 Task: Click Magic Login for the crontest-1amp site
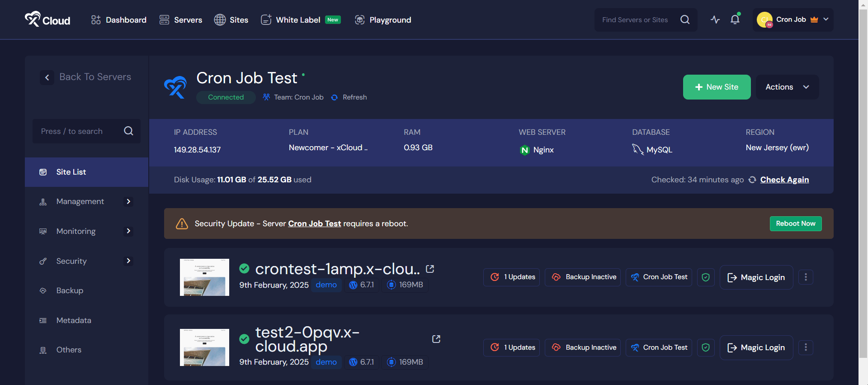(x=756, y=277)
